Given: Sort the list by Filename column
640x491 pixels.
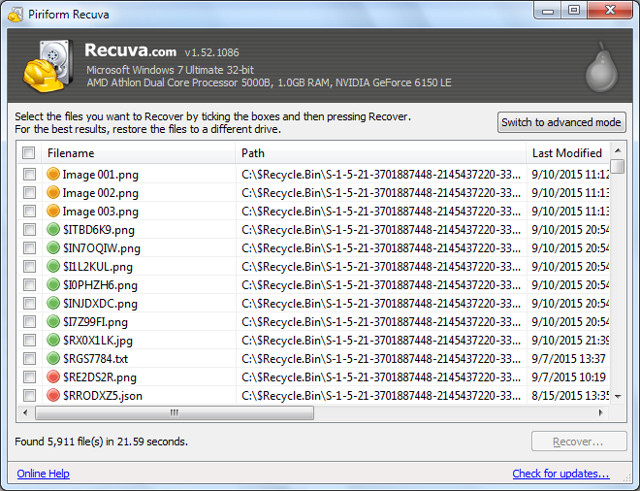Looking at the screenshot, I should [x=70, y=153].
